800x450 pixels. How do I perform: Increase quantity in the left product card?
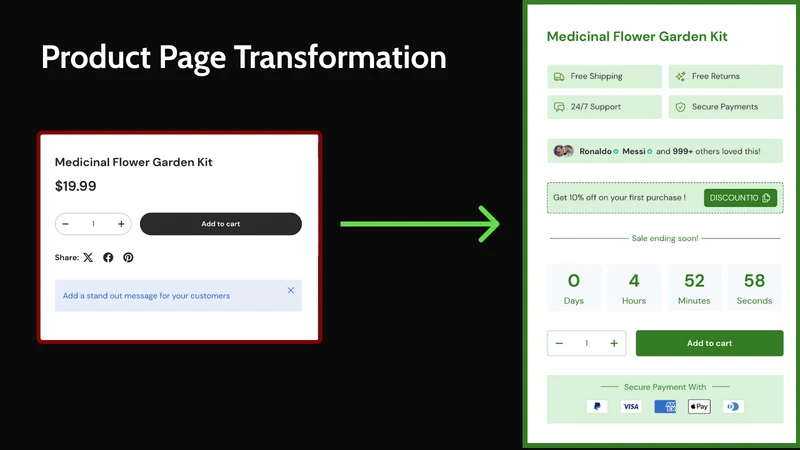[x=121, y=224]
